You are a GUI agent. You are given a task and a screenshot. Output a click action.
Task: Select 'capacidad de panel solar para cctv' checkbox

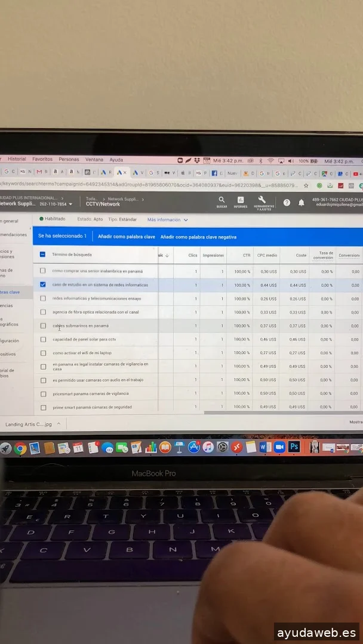point(42,340)
